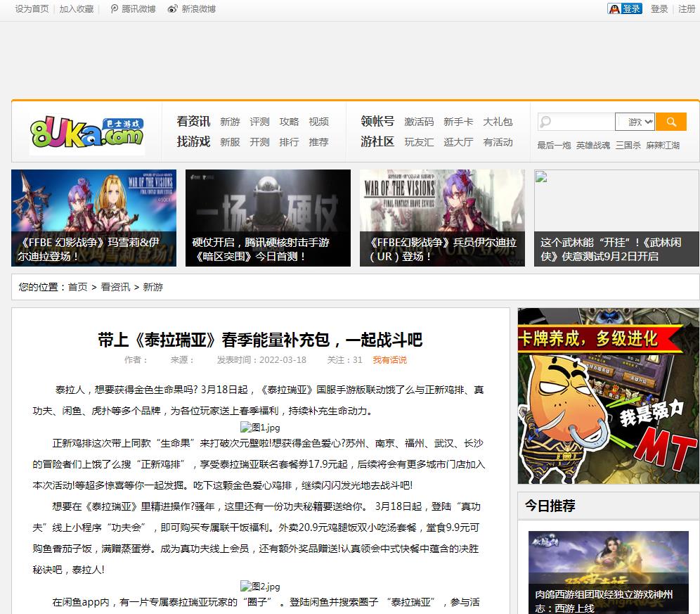Select 新服 navigation link
Image resolution: width=700 pixels, height=614 pixels.
pos(230,142)
